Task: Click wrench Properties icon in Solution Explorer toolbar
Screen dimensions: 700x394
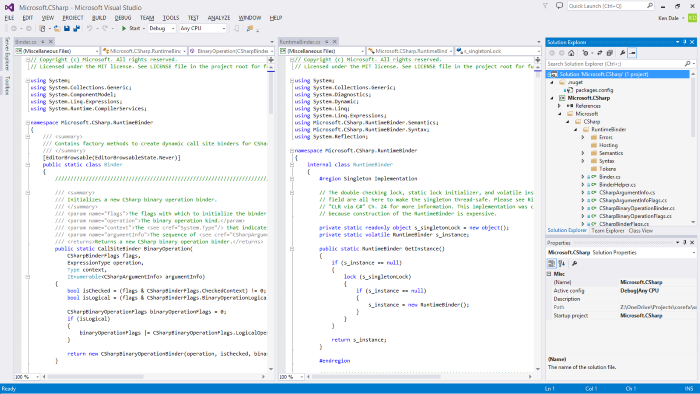Action: pyautogui.click(x=622, y=53)
